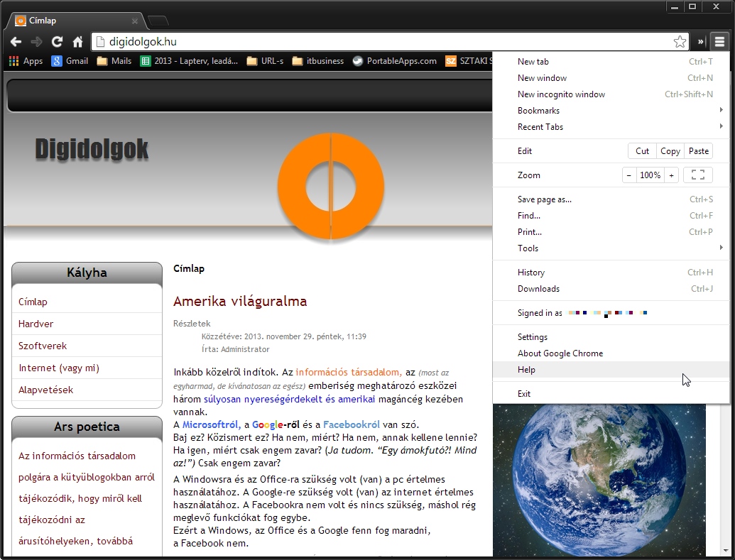Open the Amerika világuralma article title

[x=240, y=301]
